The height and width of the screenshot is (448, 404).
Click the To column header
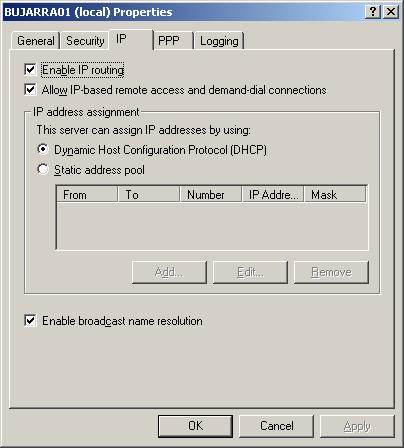pyautogui.click(x=149, y=194)
